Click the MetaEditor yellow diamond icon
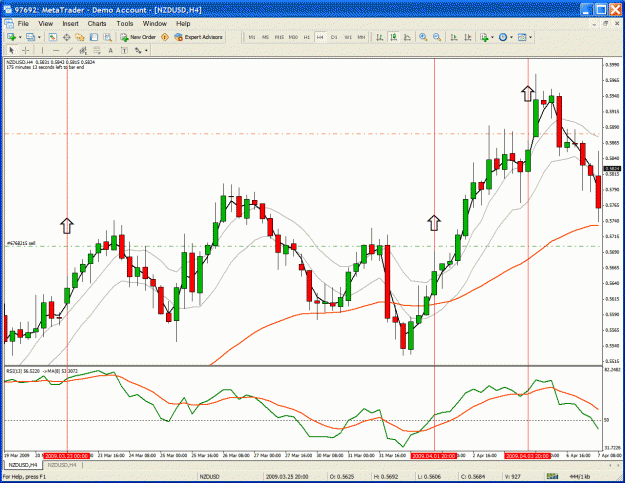 point(165,37)
